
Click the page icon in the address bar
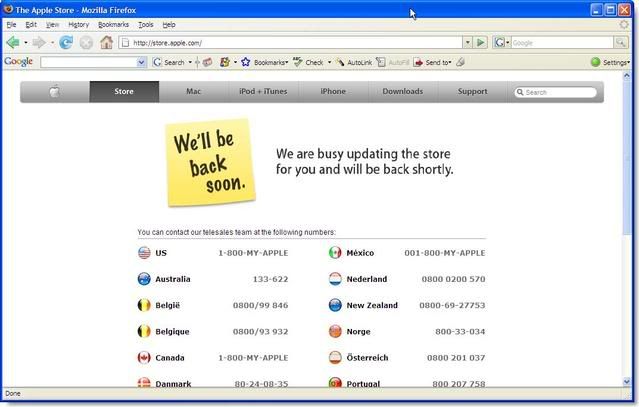[126, 43]
